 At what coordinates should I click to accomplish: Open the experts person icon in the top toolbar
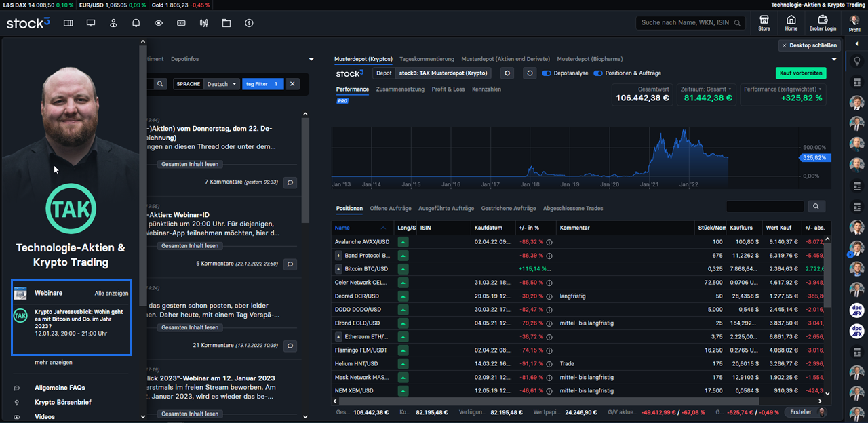click(113, 23)
